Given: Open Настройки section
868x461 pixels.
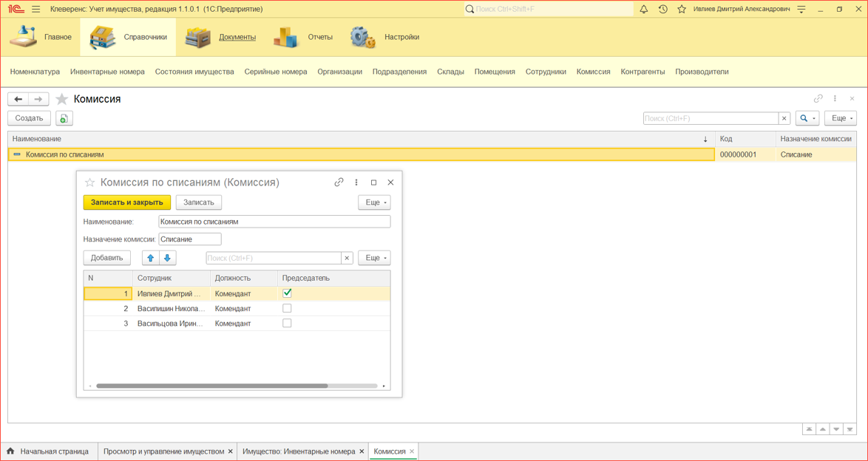Looking at the screenshot, I should (384, 37).
